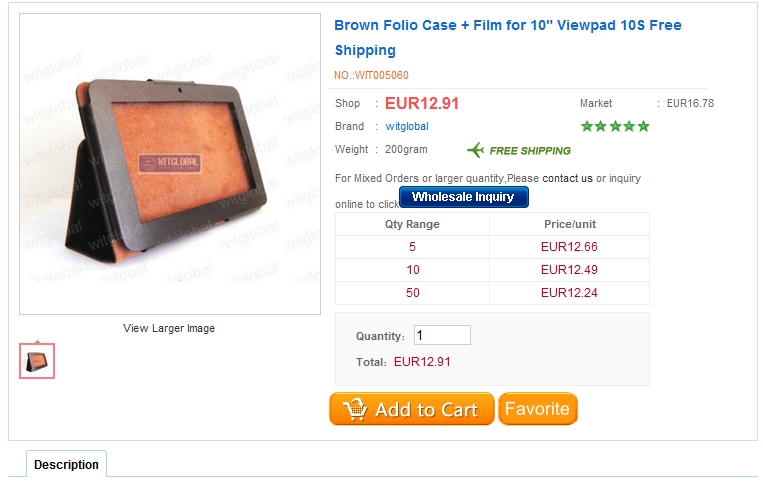Focus the Quantity input field
The image size is (763, 486).
[x=442, y=336]
